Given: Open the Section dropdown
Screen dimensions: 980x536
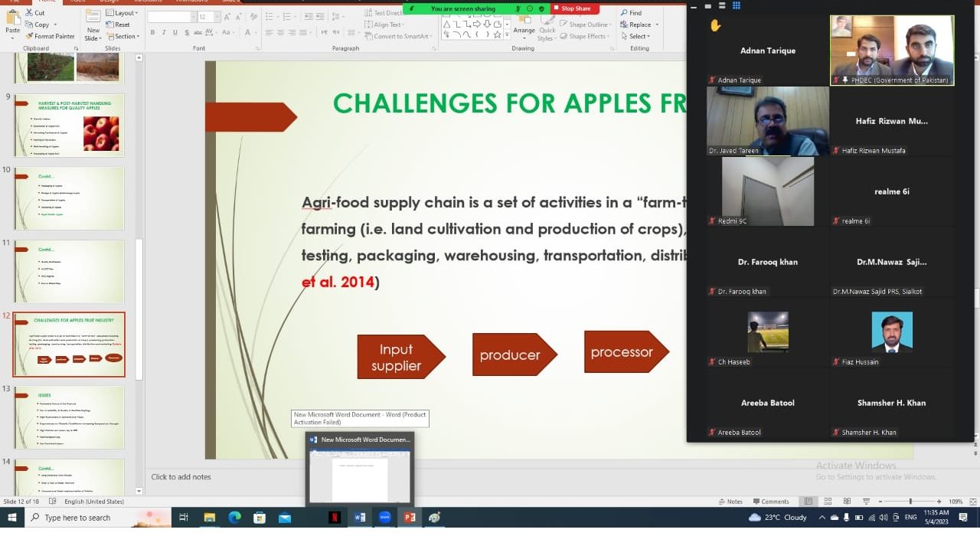Looking at the screenshot, I should [x=125, y=36].
